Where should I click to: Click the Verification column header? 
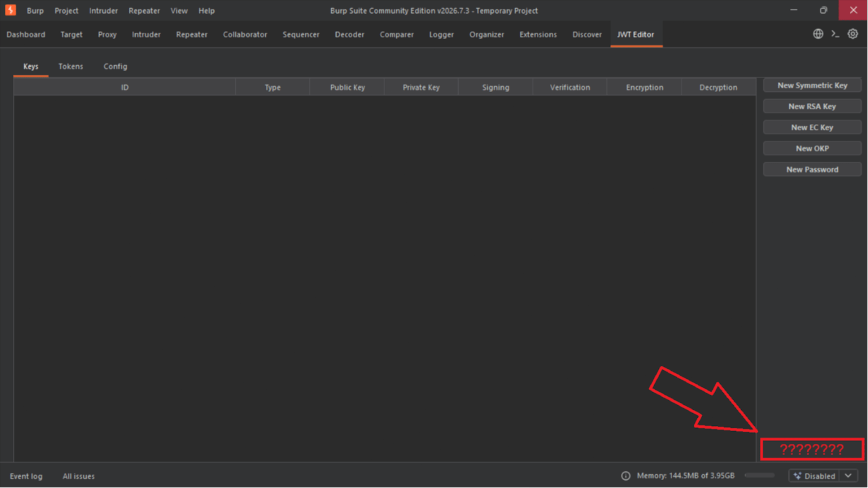tap(570, 87)
